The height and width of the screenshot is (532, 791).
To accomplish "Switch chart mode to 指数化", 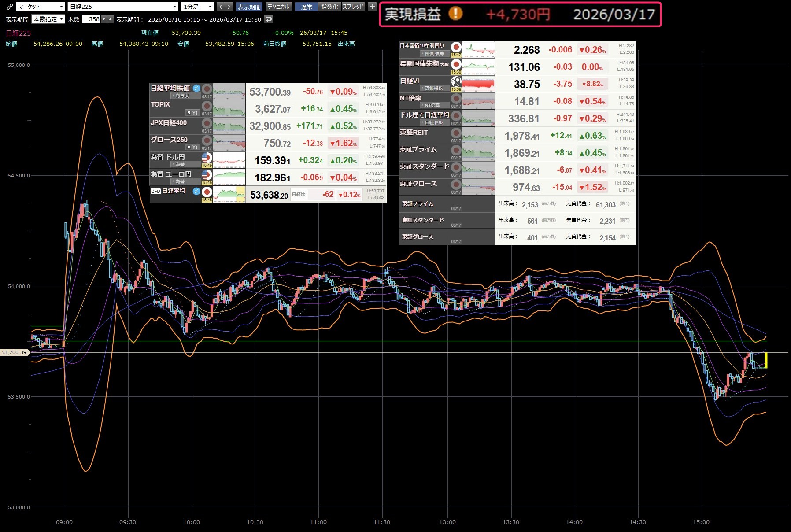I will pyautogui.click(x=329, y=7).
